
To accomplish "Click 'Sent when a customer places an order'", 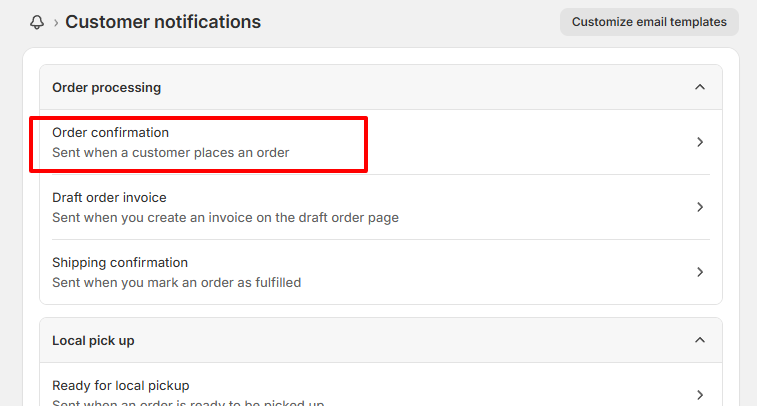I will click(170, 153).
